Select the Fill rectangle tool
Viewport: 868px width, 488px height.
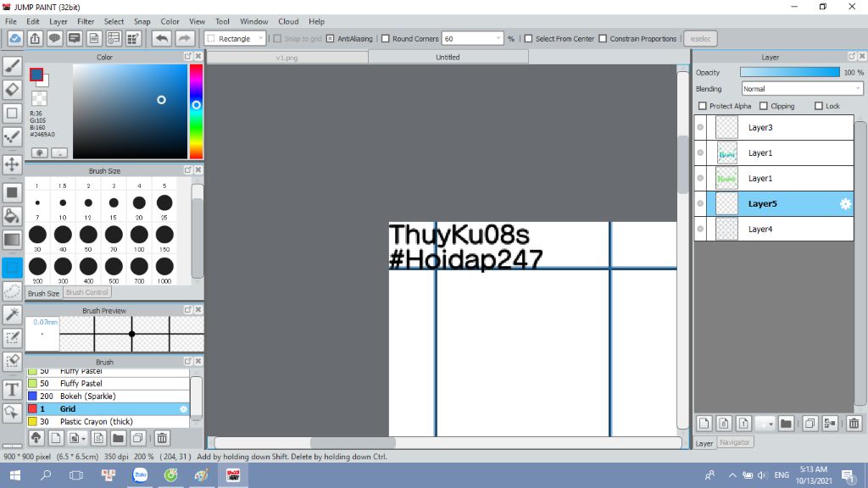[12, 192]
